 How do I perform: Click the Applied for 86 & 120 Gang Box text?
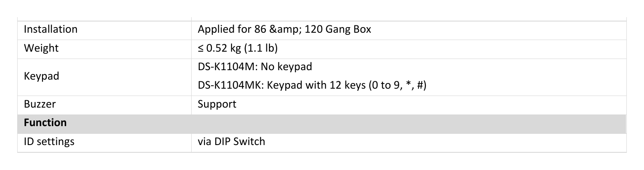pos(284,30)
